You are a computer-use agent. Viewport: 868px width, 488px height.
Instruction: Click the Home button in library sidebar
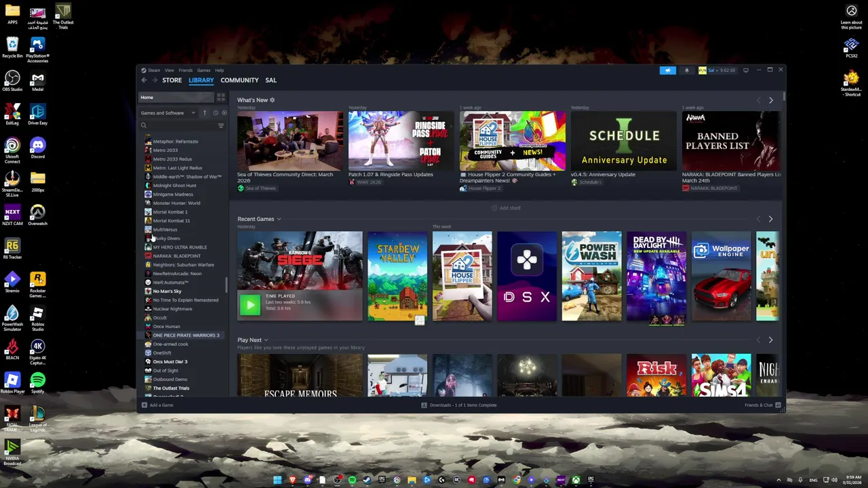point(176,98)
